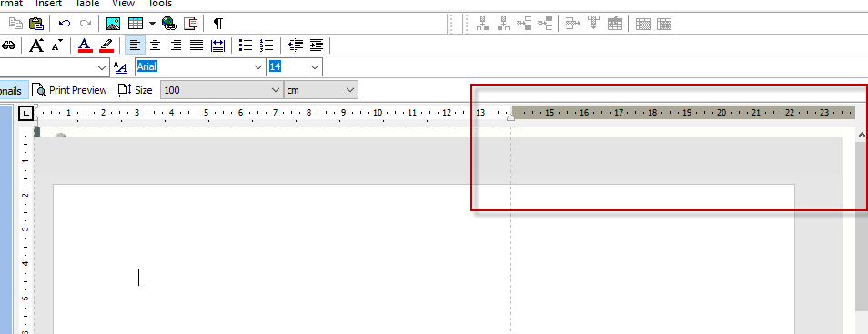Open the View menu
868x334 pixels.
123,4
